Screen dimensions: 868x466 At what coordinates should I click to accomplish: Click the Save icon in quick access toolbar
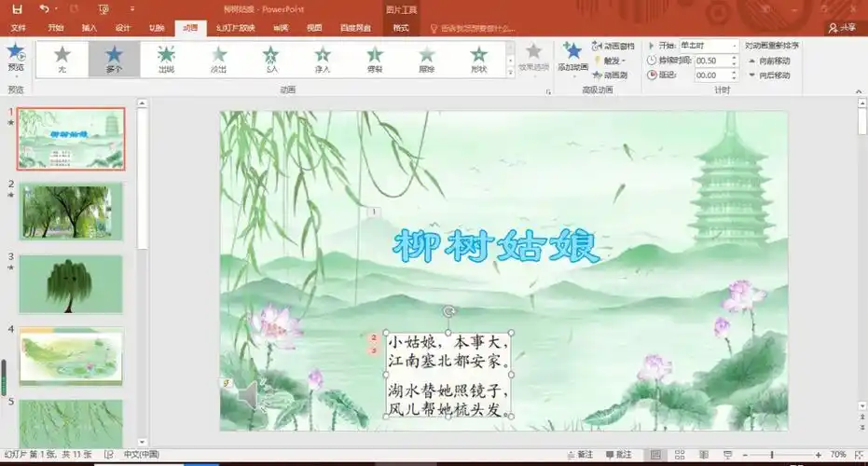pyautogui.click(x=17, y=9)
